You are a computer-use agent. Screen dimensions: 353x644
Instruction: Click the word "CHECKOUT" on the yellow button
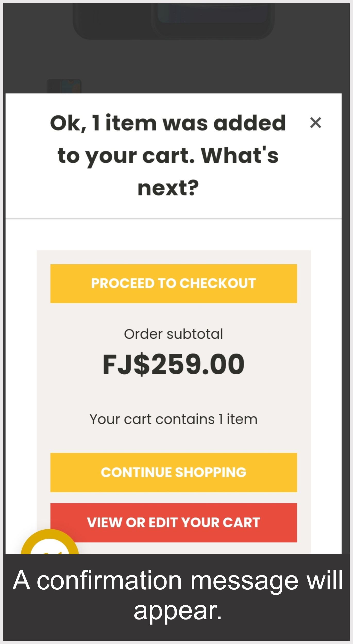click(218, 283)
